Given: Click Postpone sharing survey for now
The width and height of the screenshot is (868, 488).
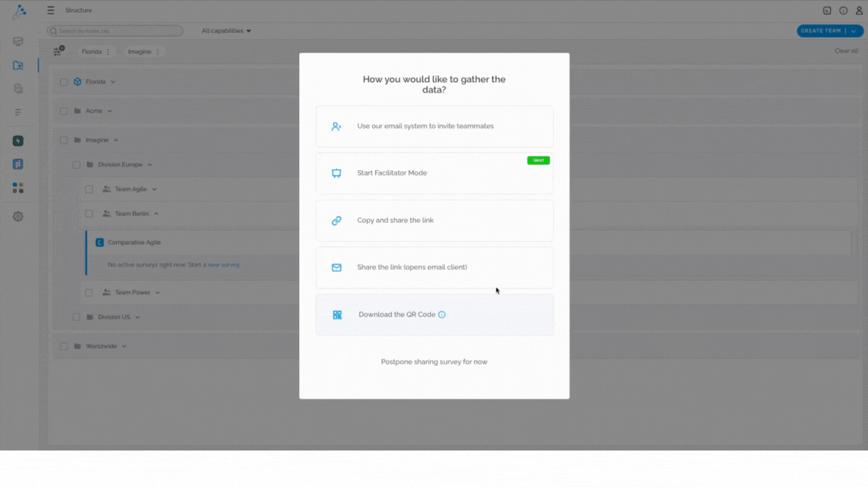Looking at the screenshot, I should coord(434,361).
